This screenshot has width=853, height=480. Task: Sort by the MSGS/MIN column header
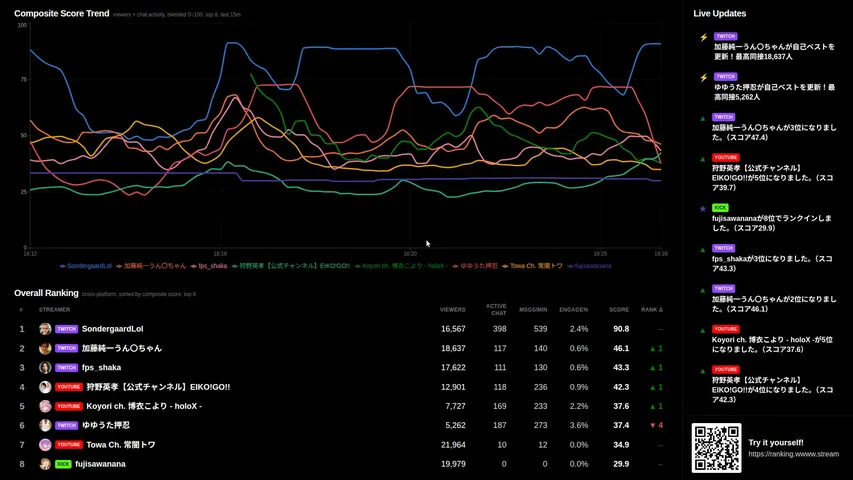pos(533,310)
